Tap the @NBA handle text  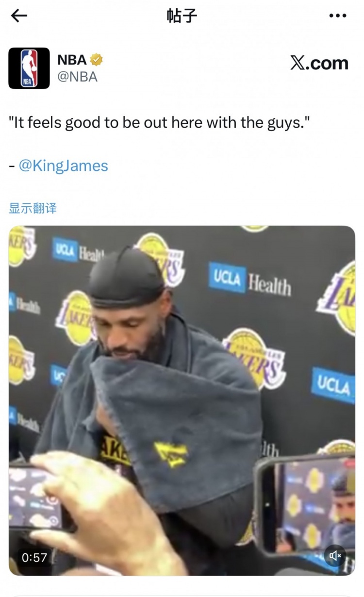tap(78, 77)
